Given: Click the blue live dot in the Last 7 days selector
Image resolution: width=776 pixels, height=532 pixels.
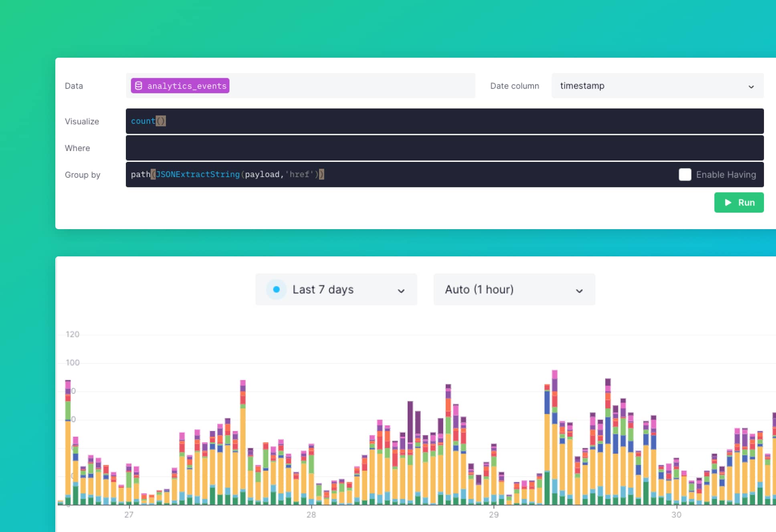Looking at the screenshot, I should 275,289.
